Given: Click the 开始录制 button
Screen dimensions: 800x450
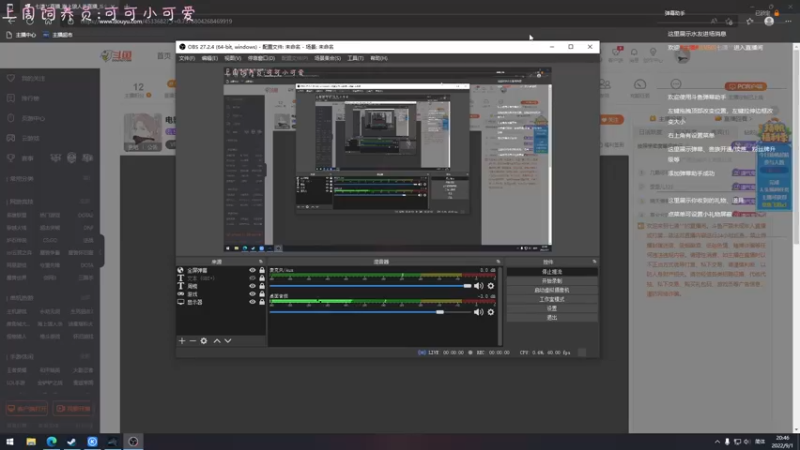Looking at the screenshot, I should [x=552, y=281].
